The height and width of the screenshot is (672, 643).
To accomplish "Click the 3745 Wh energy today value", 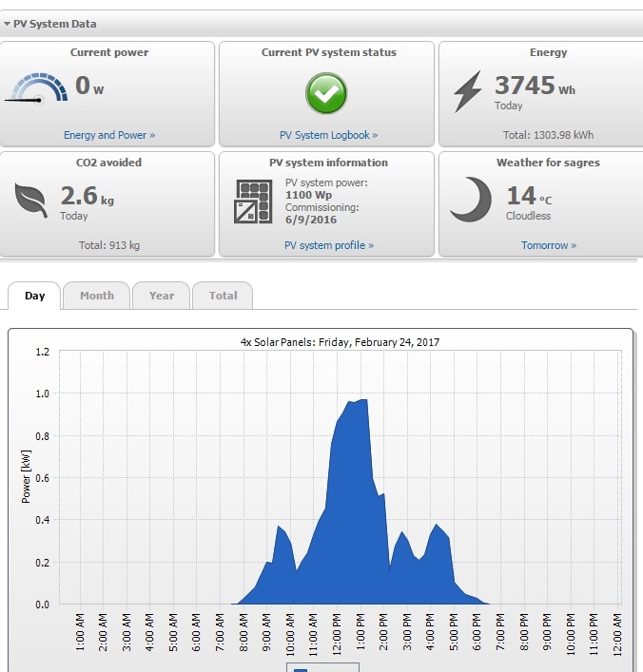I will click(535, 85).
